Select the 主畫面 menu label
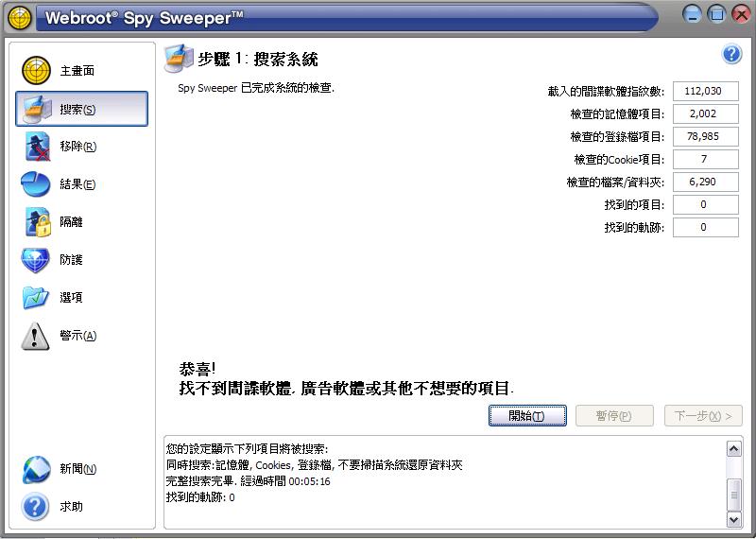756x539 pixels. 77,71
